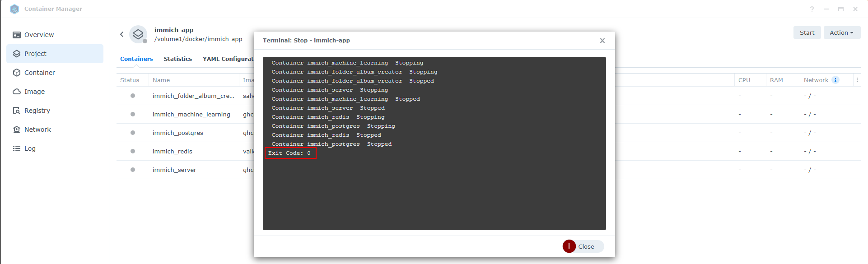Click the Registry search icon

(x=17, y=111)
